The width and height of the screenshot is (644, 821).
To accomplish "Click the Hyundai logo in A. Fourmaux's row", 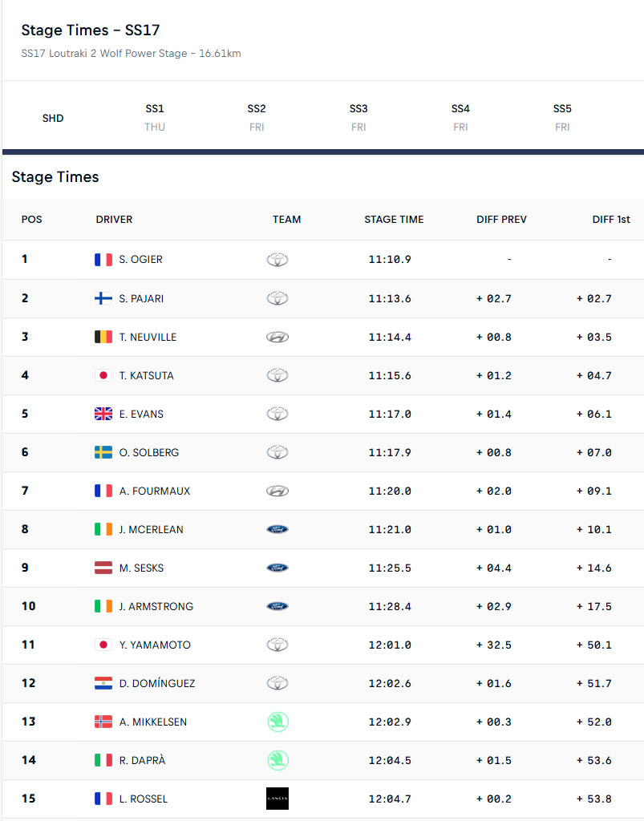I will (x=277, y=491).
